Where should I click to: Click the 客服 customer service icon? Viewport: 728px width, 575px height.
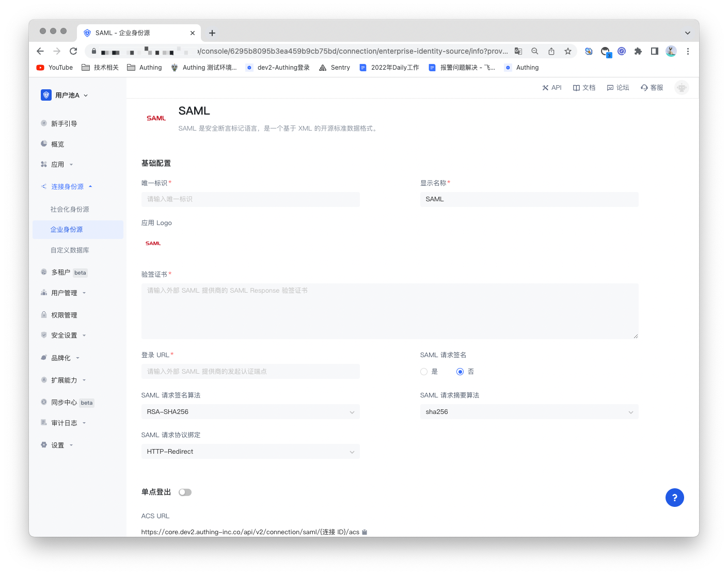644,88
